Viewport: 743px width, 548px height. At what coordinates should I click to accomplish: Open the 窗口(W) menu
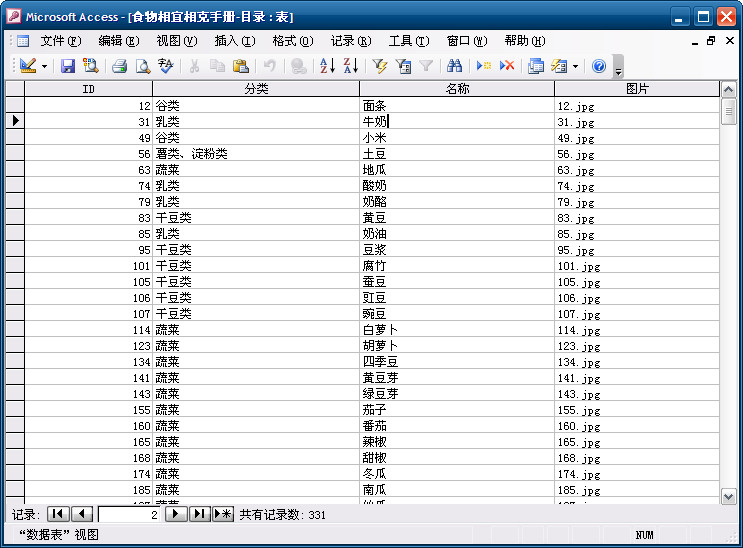[x=467, y=41]
